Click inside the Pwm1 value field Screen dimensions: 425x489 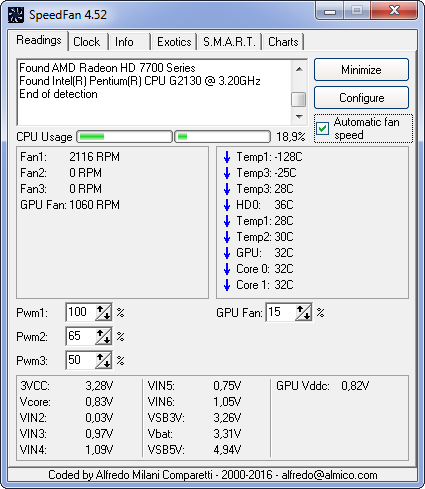pyautogui.click(x=81, y=312)
